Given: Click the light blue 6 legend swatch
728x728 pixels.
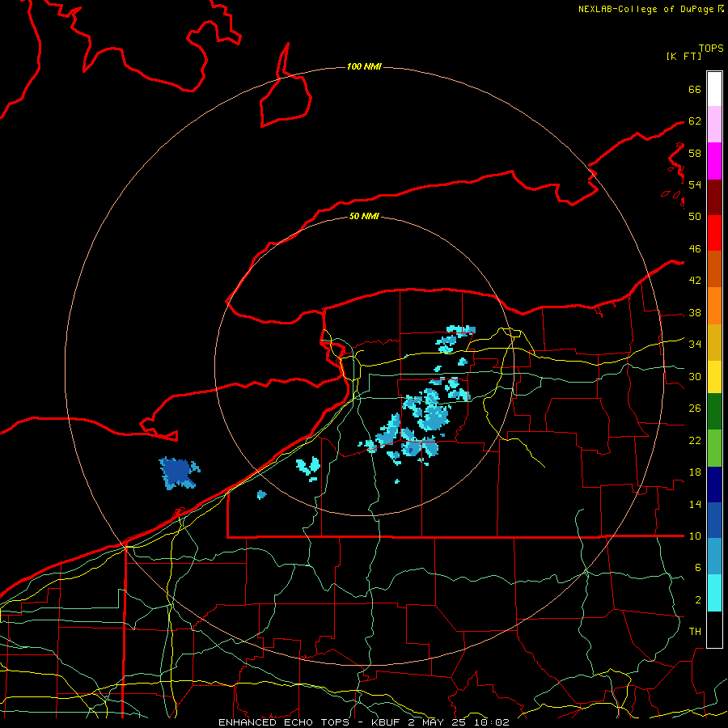Looking at the screenshot, I should click(x=714, y=557).
